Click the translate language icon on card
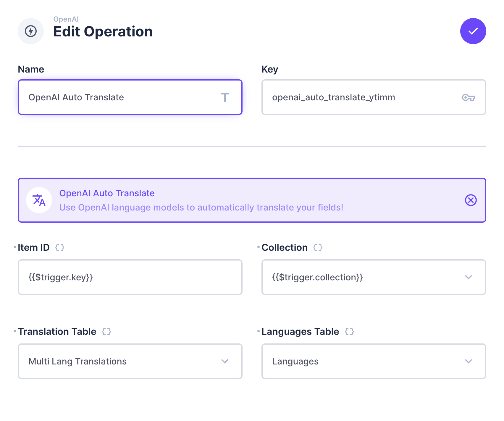This screenshot has height=421, width=504. 39,200
